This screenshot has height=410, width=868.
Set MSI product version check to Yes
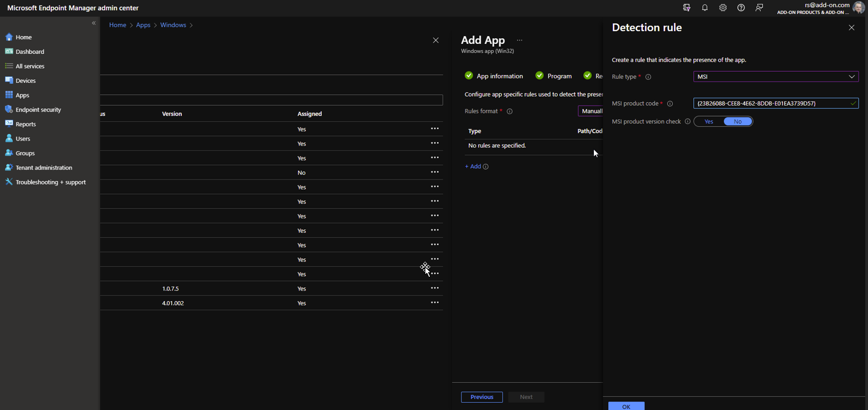click(x=709, y=121)
